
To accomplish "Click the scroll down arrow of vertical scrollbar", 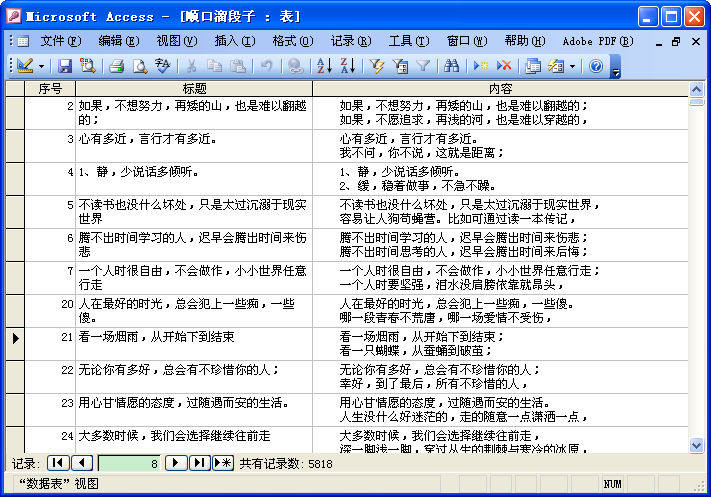I will [x=696, y=445].
